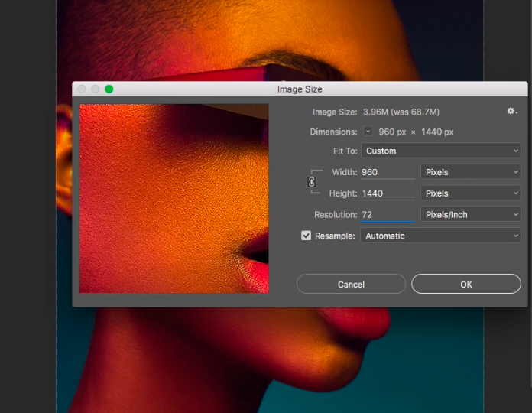Click the Resolution field showing 72
532x413 pixels.
click(388, 214)
